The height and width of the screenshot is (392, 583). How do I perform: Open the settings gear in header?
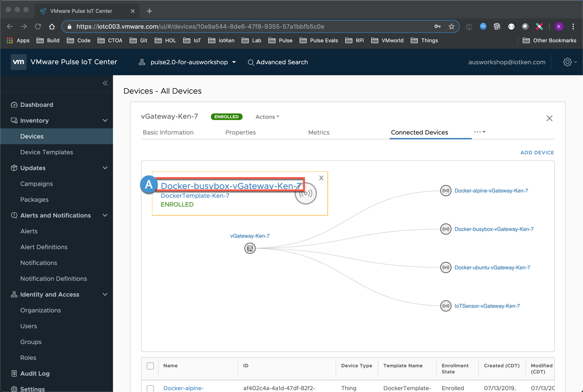coord(568,62)
